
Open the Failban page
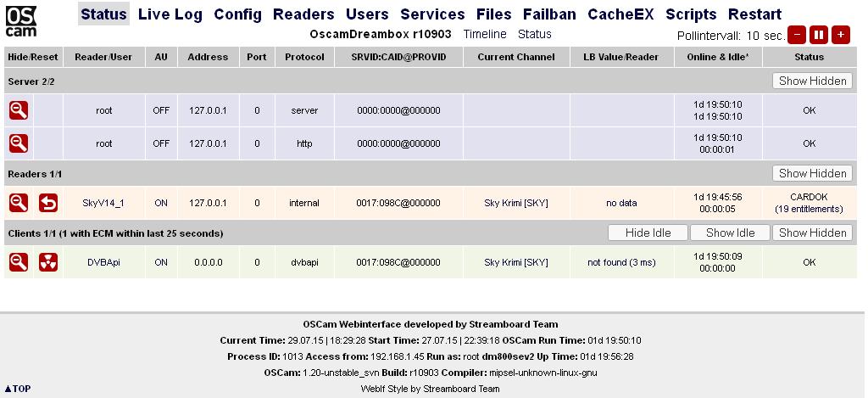point(549,14)
